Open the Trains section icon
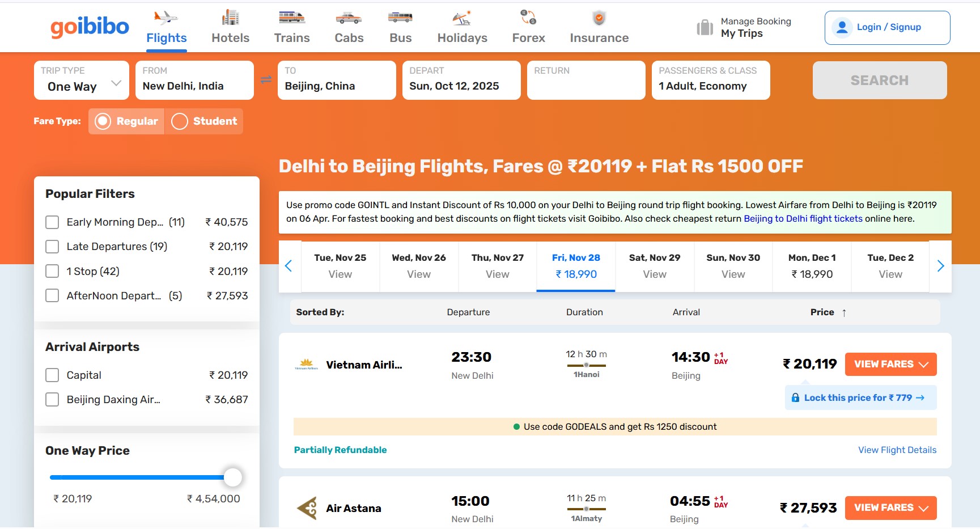This screenshot has width=980, height=529. tap(292, 18)
